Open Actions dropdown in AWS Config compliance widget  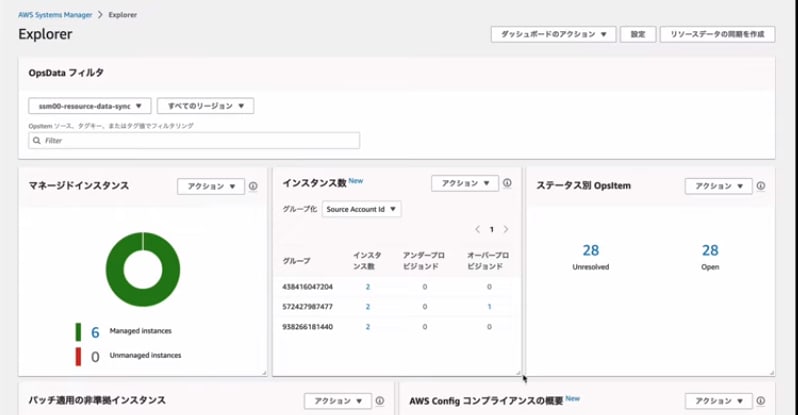pos(719,401)
